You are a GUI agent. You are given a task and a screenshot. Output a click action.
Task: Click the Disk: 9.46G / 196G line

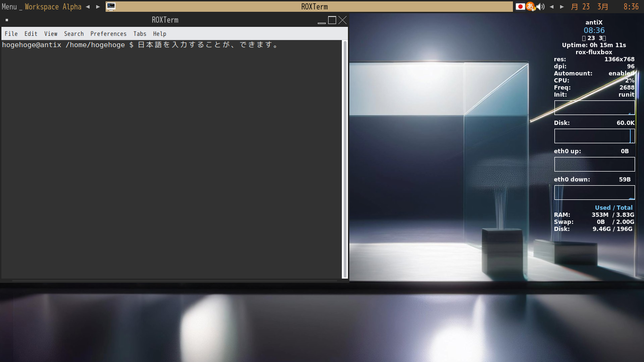[594, 229]
